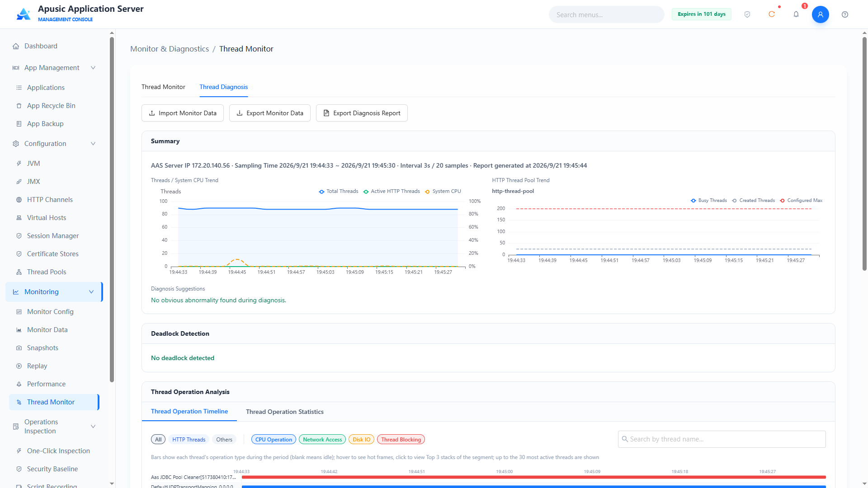
Task: Click the orange refresh icon in header
Action: click(772, 14)
